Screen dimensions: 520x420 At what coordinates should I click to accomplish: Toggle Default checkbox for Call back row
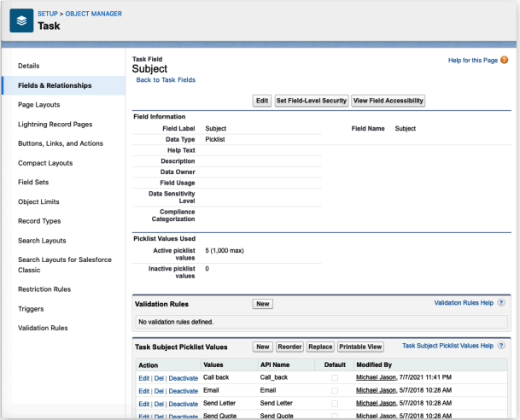(335, 377)
